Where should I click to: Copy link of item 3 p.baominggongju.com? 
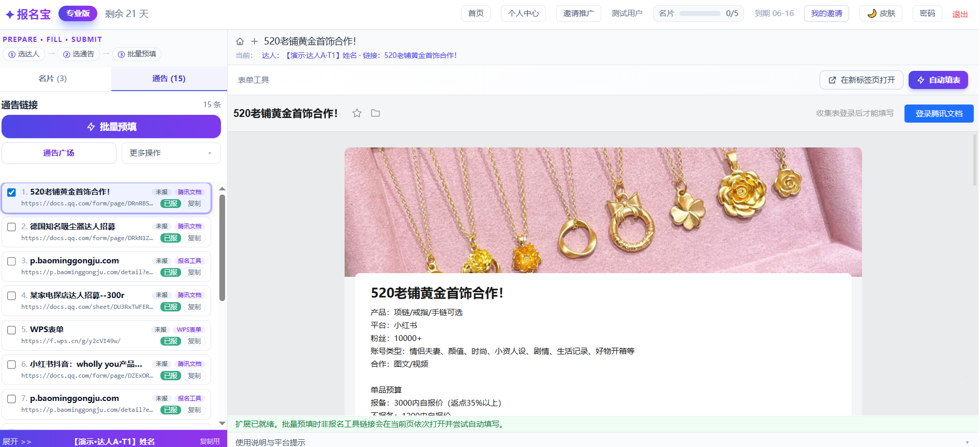click(x=195, y=272)
